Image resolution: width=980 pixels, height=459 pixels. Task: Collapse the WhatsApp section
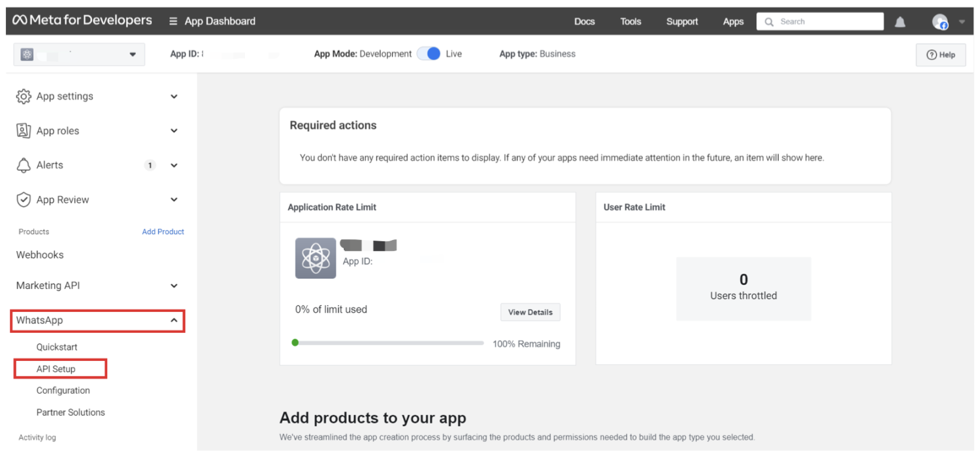(x=174, y=320)
